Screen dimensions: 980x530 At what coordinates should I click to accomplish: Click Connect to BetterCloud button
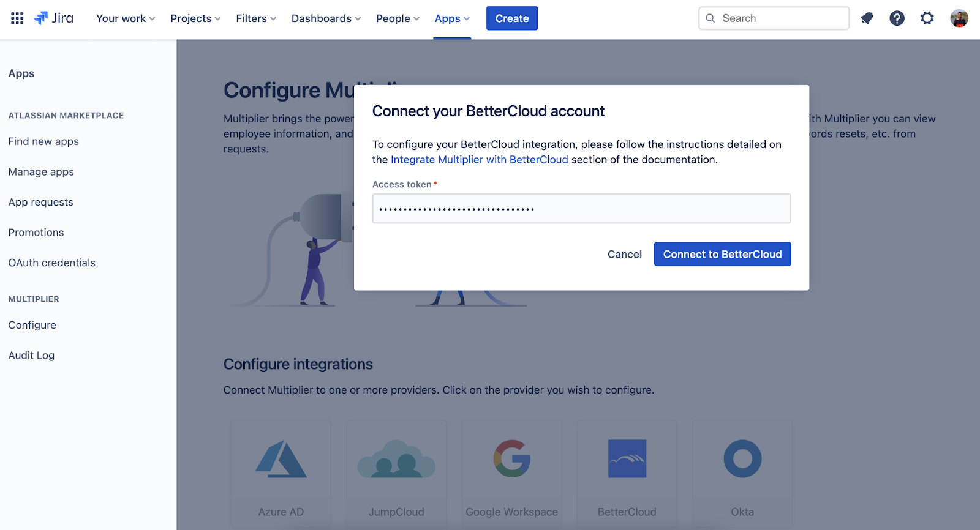(722, 254)
